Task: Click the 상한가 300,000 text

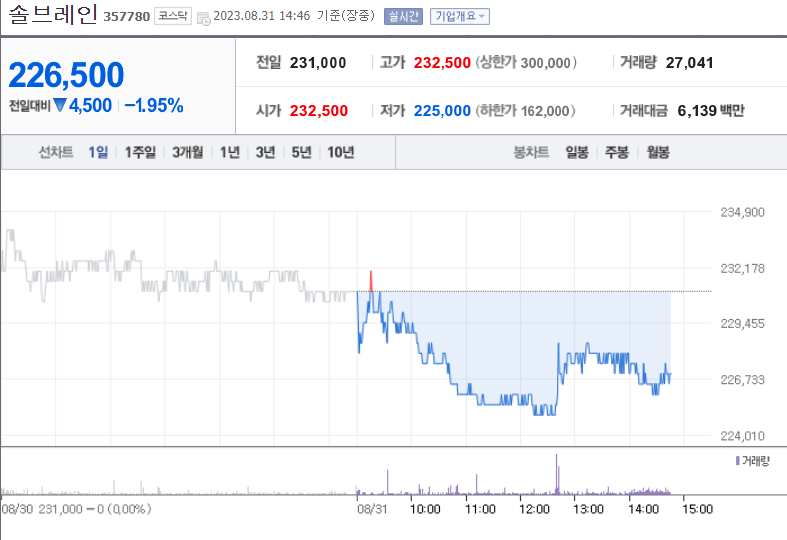Action: 526,63
